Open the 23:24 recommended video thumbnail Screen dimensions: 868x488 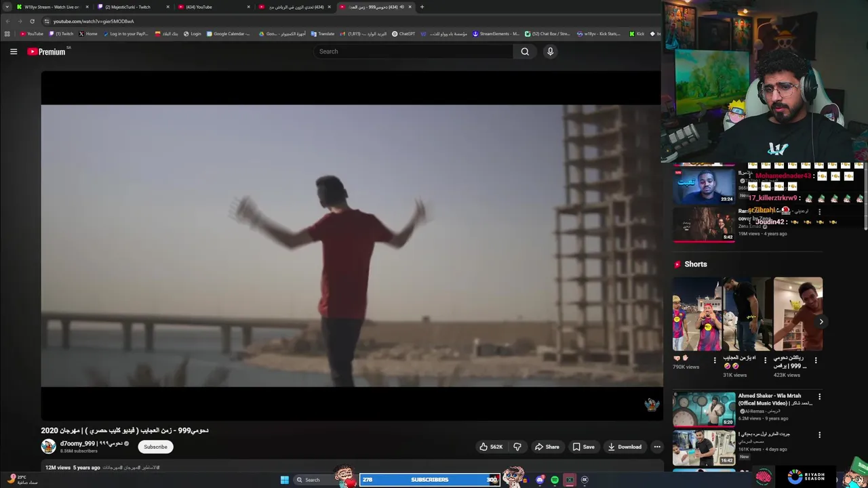(x=703, y=186)
